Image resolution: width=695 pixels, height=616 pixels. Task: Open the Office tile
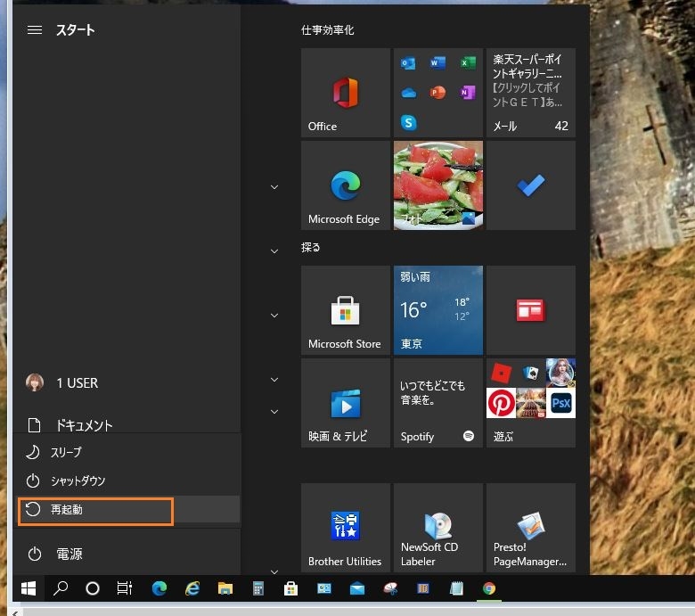tap(346, 93)
